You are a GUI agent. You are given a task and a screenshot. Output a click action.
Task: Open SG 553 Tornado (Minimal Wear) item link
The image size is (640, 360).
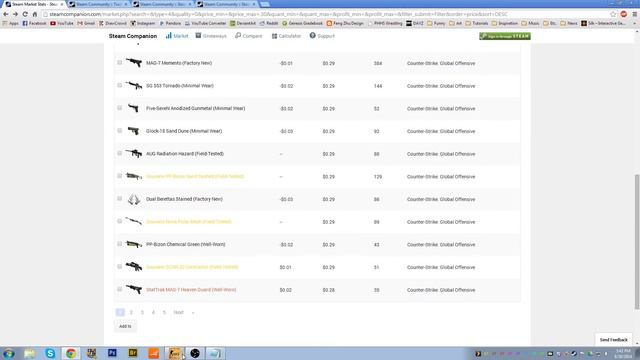pyautogui.click(x=180, y=86)
